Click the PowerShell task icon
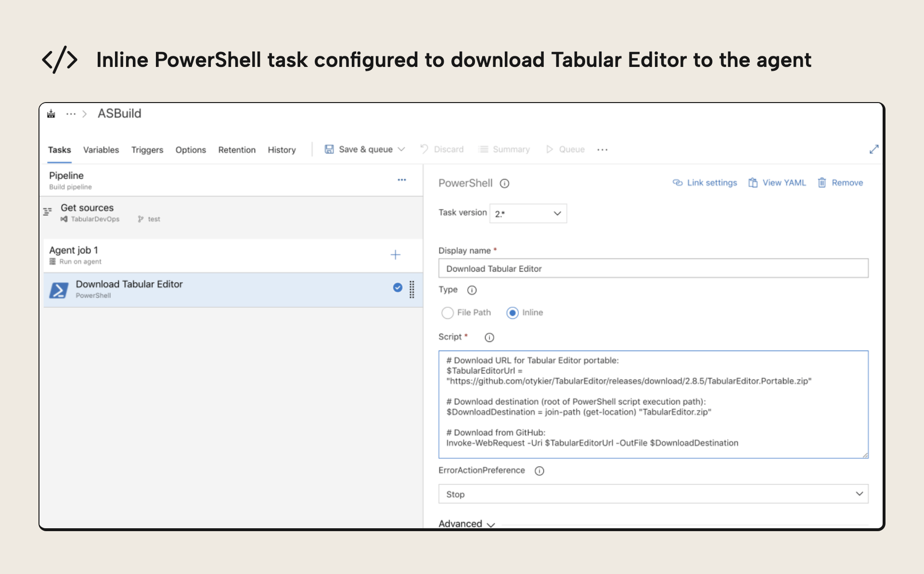 click(59, 290)
